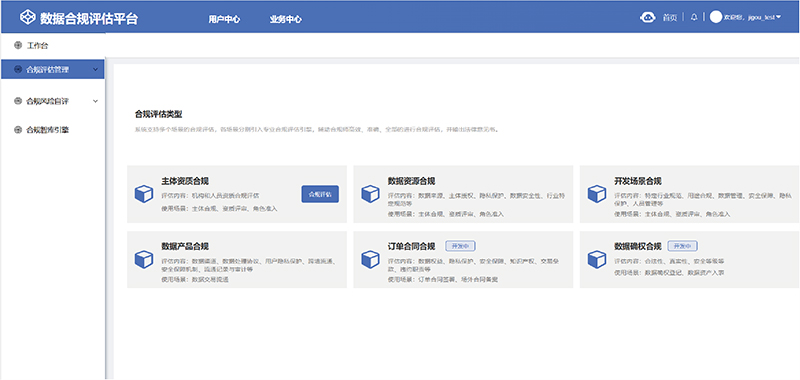Click cube icon on 数据确权合规 card

[597, 259]
